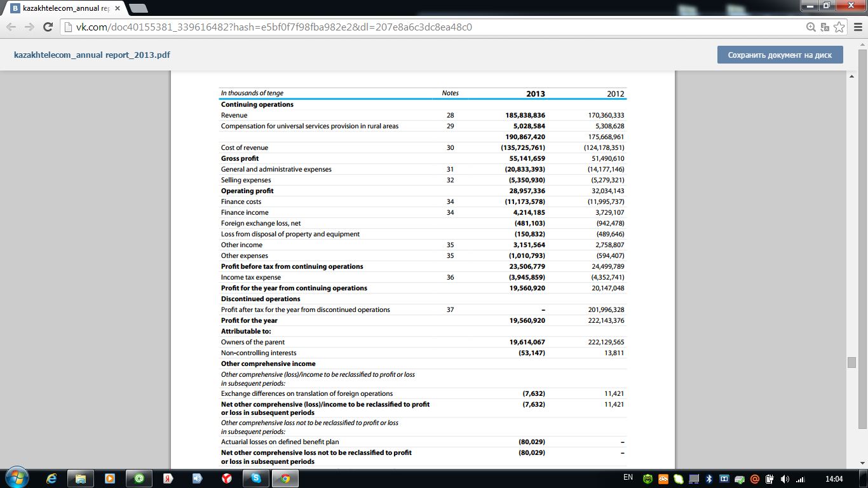Click the Income tax expense row label
This screenshot has width=868, height=488.
[251, 277]
